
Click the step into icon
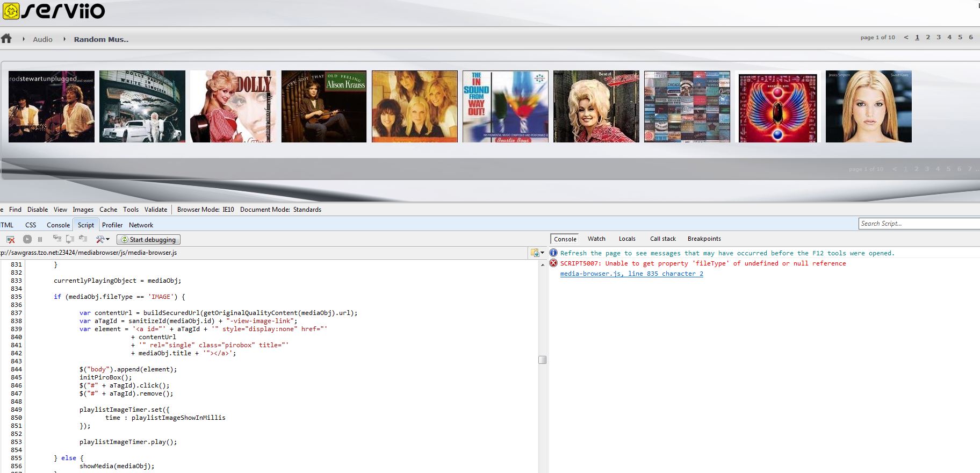(x=57, y=239)
